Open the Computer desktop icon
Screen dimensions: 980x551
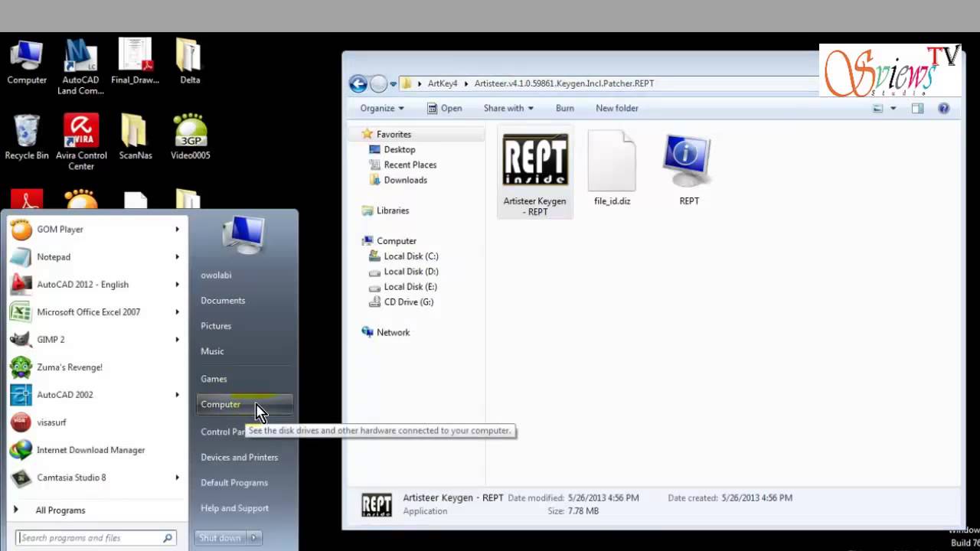click(27, 63)
